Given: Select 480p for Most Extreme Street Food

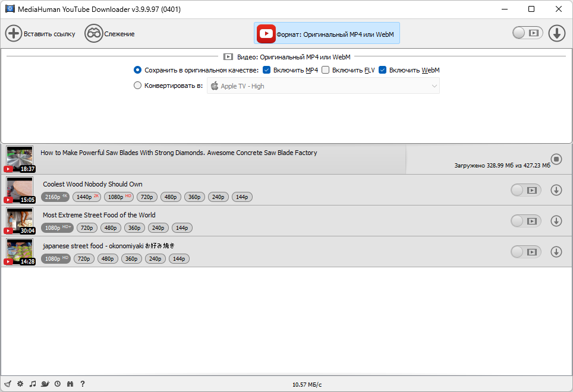Looking at the screenshot, I should pyautogui.click(x=111, y=227).
